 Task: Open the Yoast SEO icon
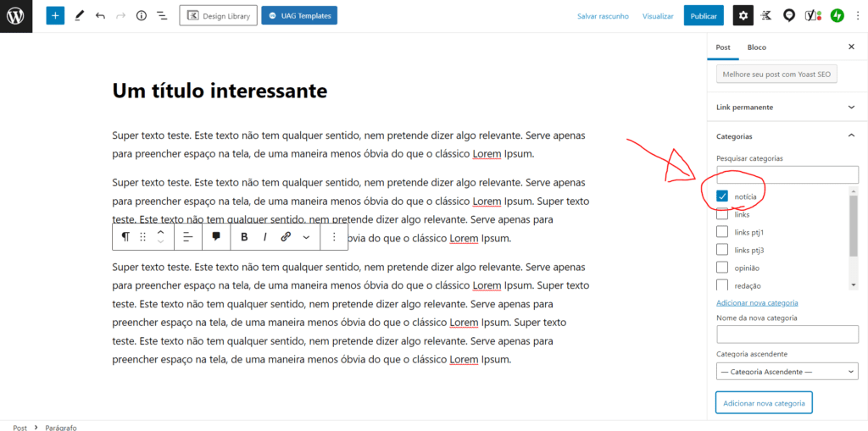click(x=812, y=16)
